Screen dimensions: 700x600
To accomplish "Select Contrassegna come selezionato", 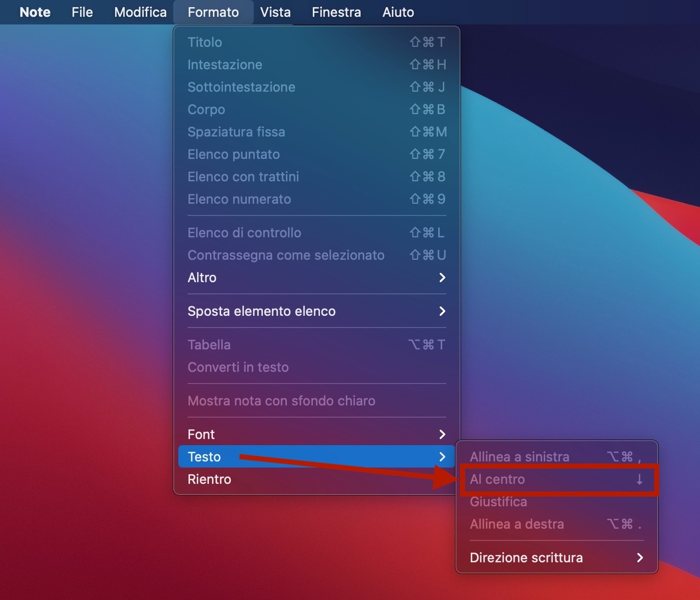I will pos(316,255).
